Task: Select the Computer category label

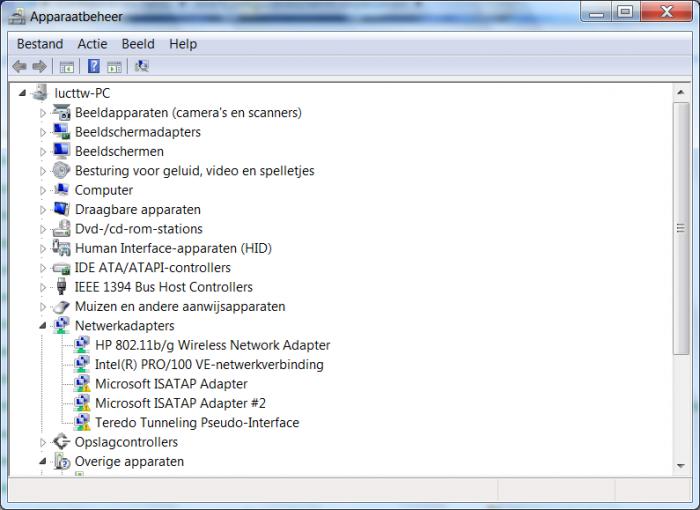Action: [x=104, y=190]
